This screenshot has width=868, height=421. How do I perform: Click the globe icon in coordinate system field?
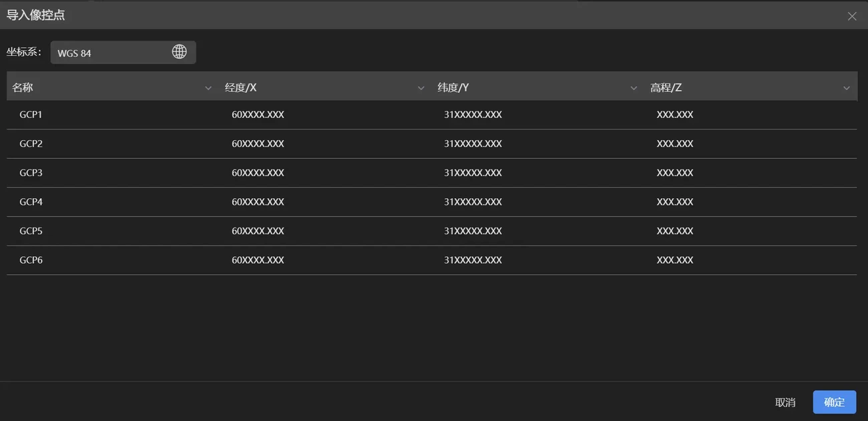tap(179, 52)
